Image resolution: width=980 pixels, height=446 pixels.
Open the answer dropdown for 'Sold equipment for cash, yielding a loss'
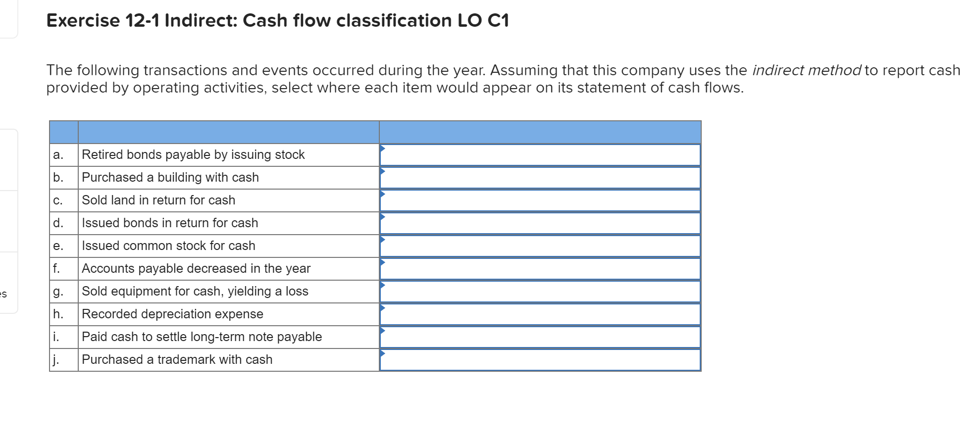[x=540, y=292]
